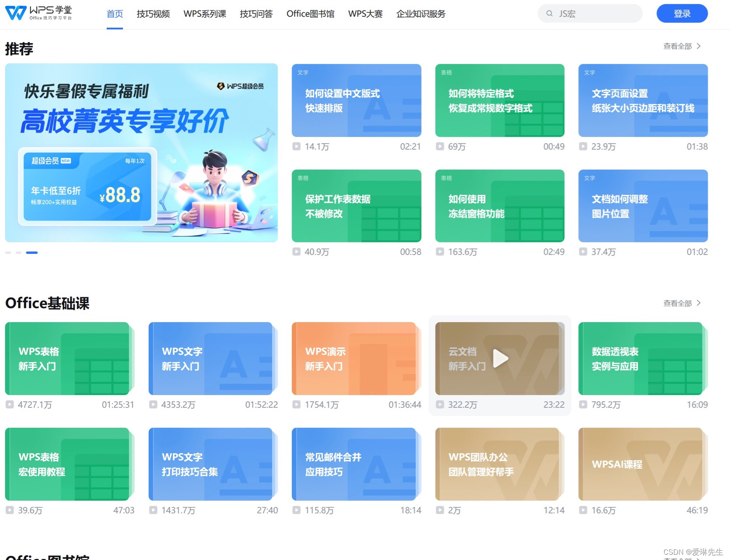
Task: Click play icon beside 37.4万 views
Action: pyautogui.click(x=583, y=252)
